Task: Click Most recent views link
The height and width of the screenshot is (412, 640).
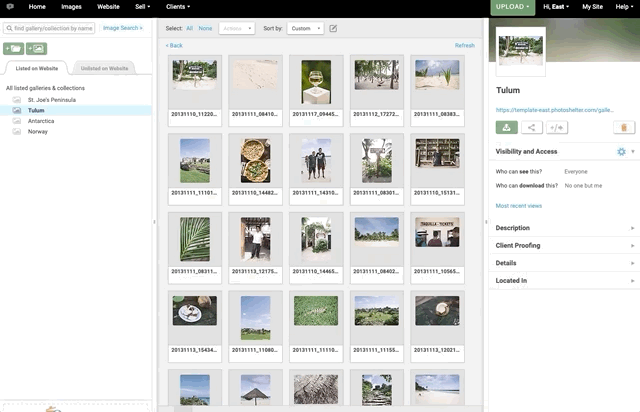Action: [x=519, y=206]
